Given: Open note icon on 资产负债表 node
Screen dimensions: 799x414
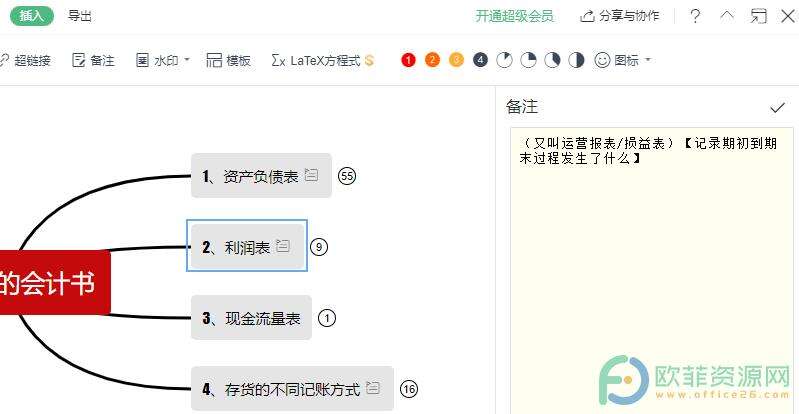Looking at the screenshot, I should 311,175.
